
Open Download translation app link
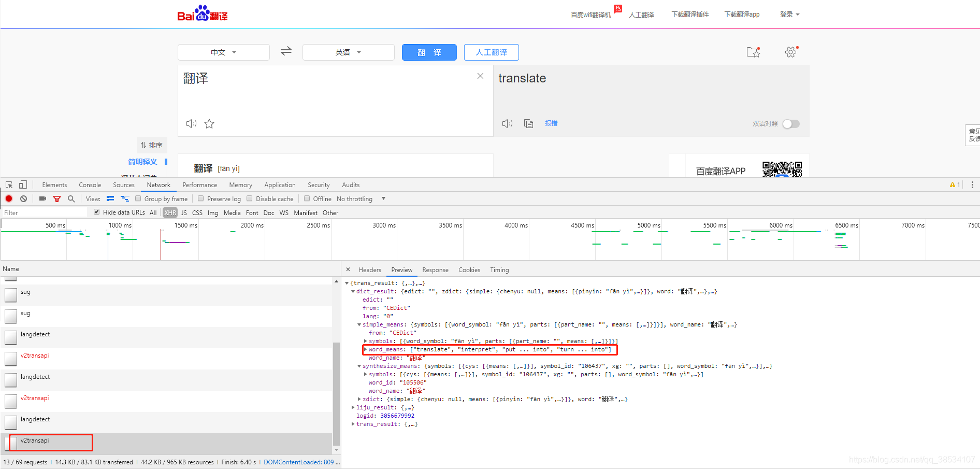[x=742, y=15]
